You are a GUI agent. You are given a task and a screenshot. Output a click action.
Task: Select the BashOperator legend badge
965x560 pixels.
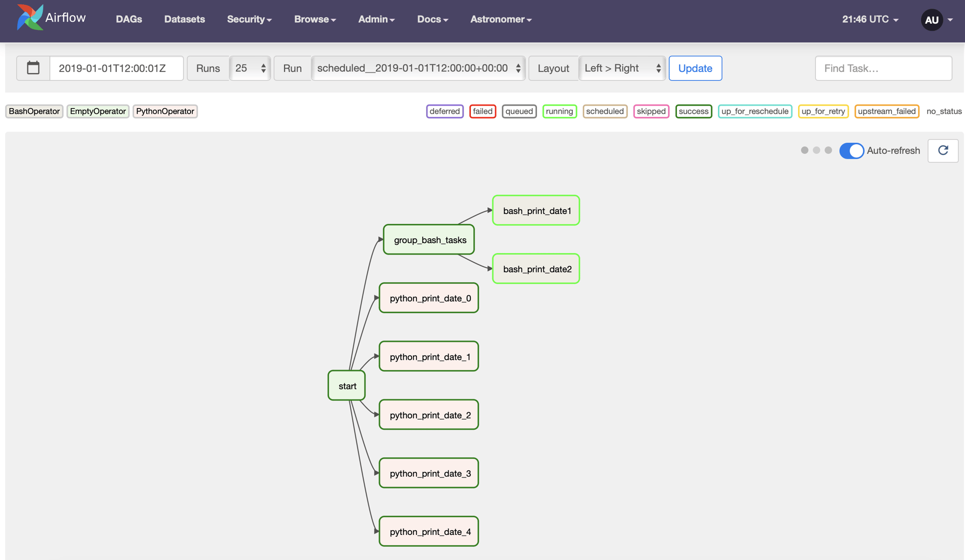[x=34, y=111]
